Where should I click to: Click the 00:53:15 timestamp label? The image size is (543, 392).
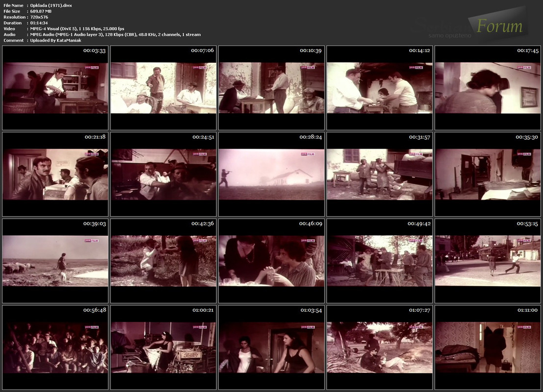[x=527, y=223]
